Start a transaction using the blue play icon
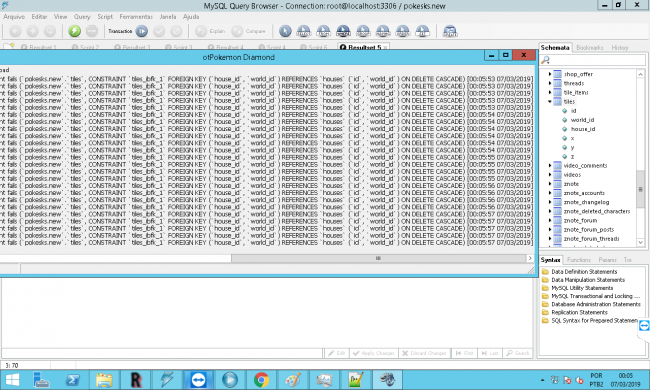Viewport: 650px width, 390px height. (142, 31)
